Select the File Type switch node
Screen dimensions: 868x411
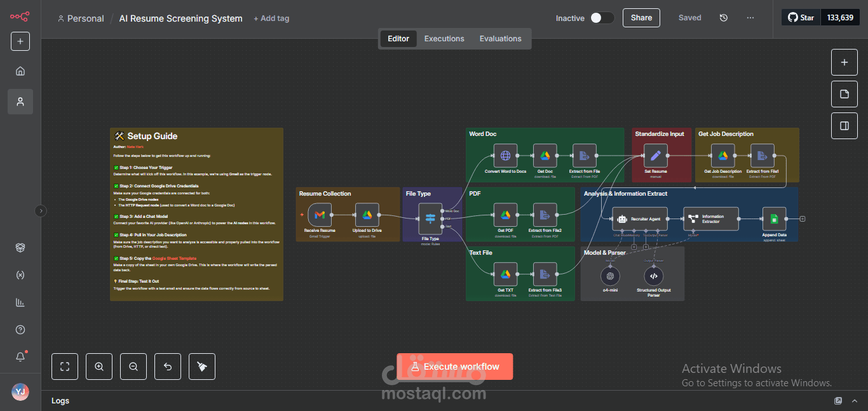pyautogui.click(x=430, y=219)
